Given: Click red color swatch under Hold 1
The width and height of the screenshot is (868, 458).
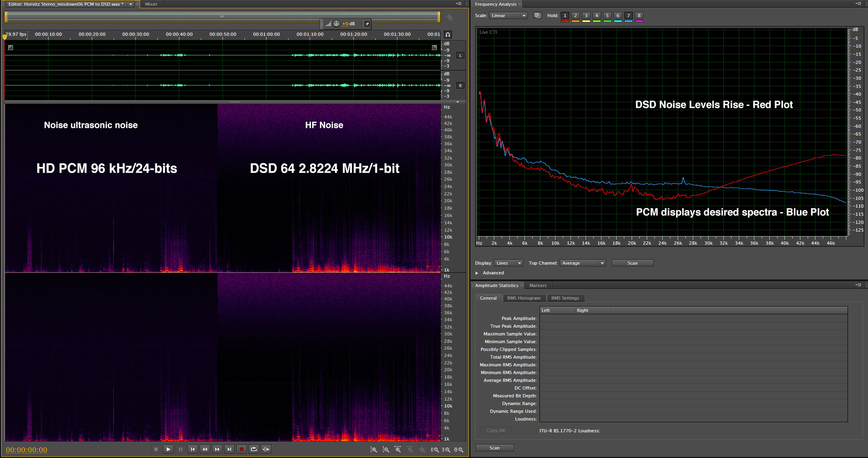Looking at the screenshot, I should coord(565,21).
